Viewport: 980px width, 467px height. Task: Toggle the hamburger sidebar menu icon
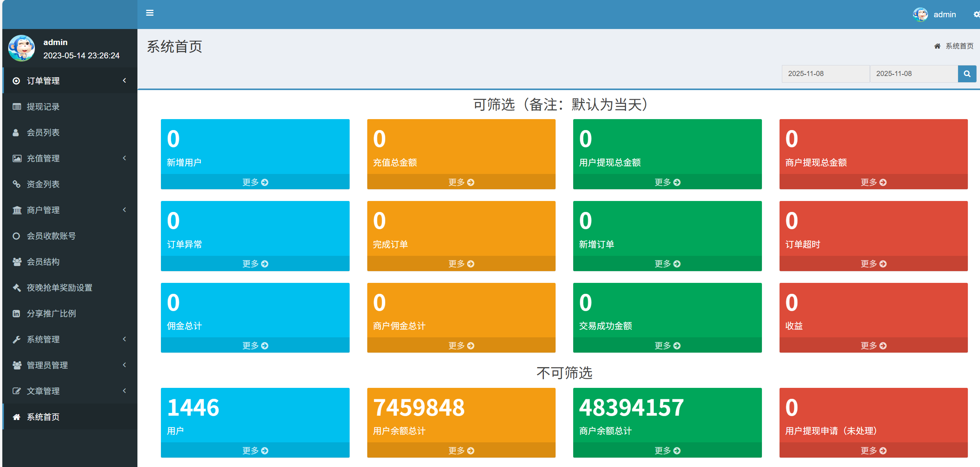tap(150, 13)
